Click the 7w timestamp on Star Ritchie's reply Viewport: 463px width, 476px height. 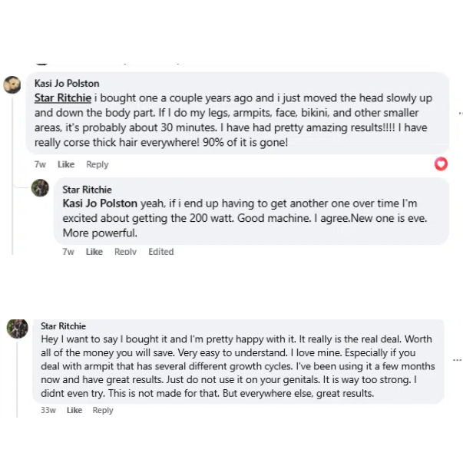pos(68,252)
